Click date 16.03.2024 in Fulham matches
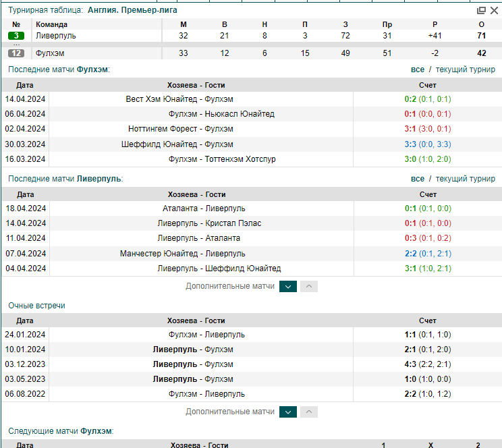Viewport: 502px width, 448px height. coord(25,159)
